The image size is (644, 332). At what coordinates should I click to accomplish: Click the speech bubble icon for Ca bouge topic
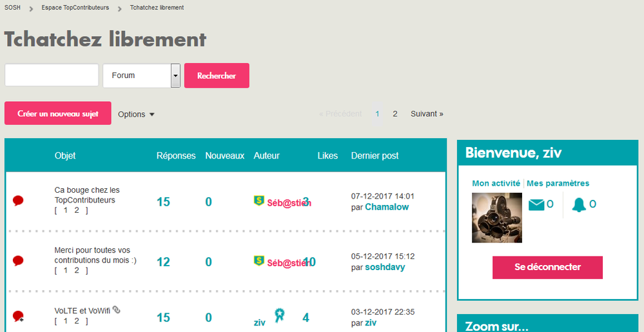(18, 201)
